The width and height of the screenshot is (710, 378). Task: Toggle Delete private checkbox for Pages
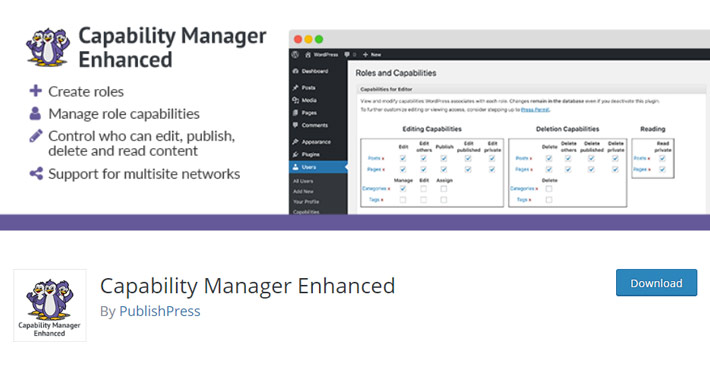pyautogui.click(x=615, y=169)
